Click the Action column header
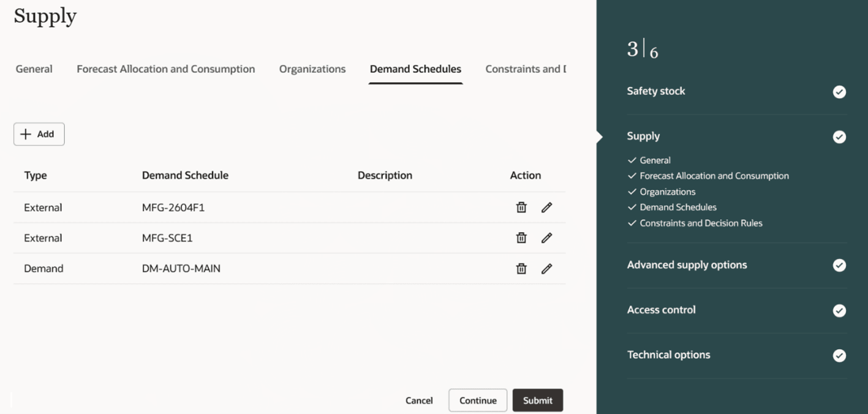 pyautogui.click(x=526, y=175)
